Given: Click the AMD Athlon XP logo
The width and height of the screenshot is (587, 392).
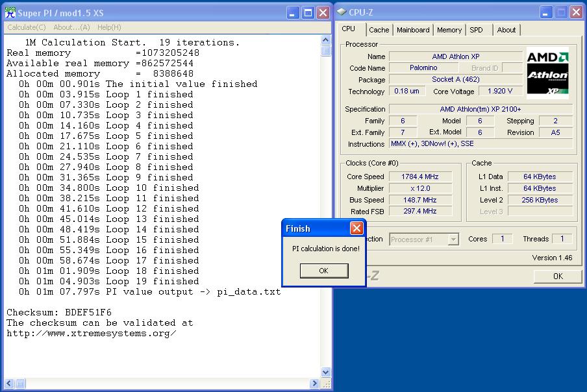Looking at the screenshot, I should click(x=547, y=73).
